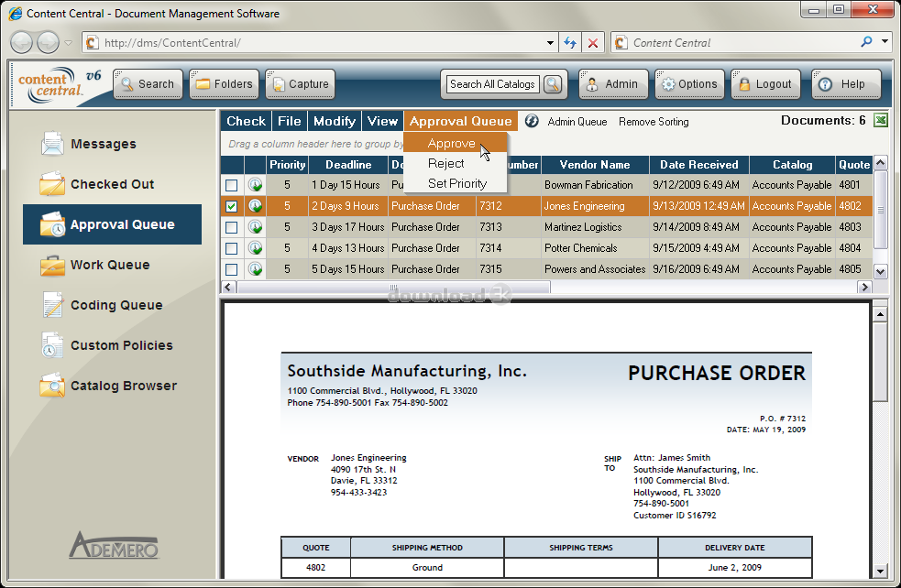The height and width of the screenshot is (588, 901).
Task: Click the Custom Policies document icon
Action: [52, 345]
